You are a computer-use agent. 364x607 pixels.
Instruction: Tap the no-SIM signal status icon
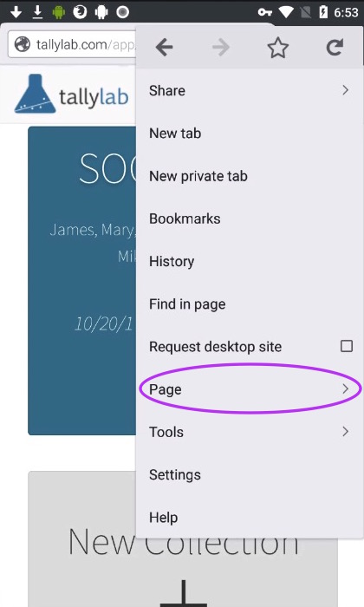tap(306, 12)
